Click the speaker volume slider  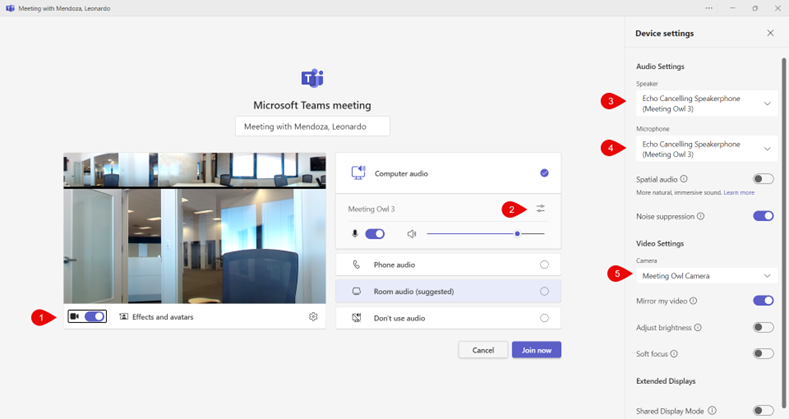click(x=485, y=234)
